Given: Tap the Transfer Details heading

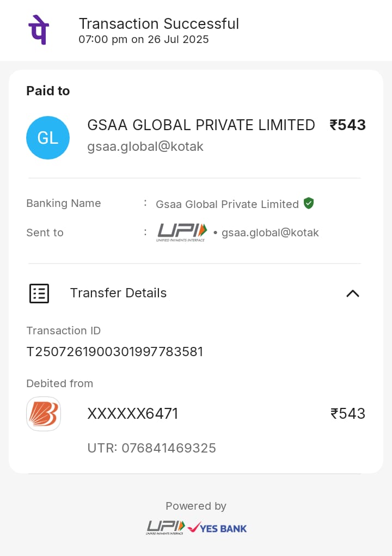Looking at the screenshot, I should point(118,293).
